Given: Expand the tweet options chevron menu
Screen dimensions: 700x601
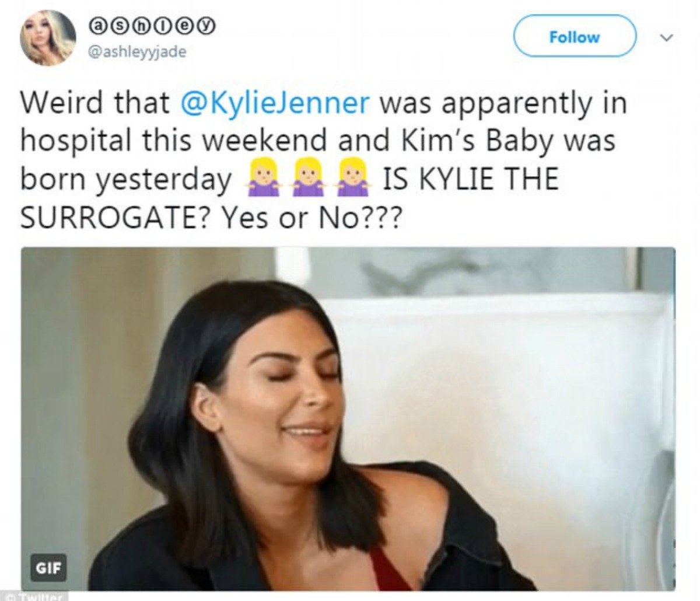Looking at the screenshot, I should pos(667,38).
